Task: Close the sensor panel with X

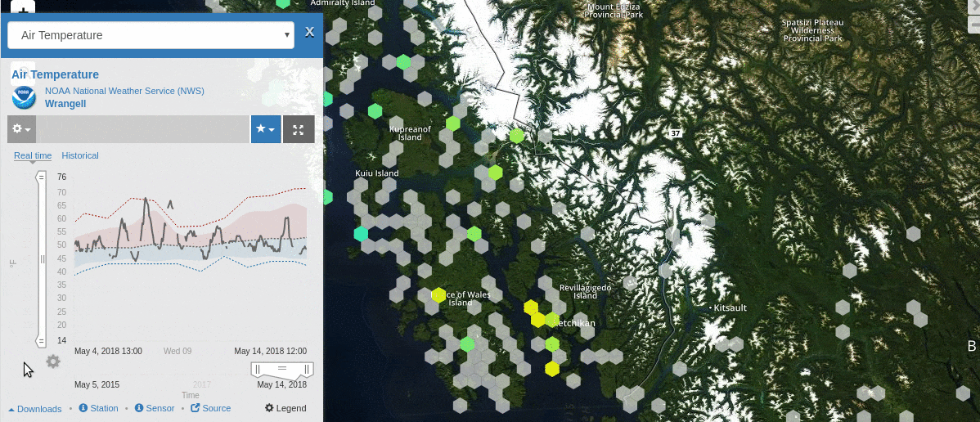Action: (x=309, y=33)
